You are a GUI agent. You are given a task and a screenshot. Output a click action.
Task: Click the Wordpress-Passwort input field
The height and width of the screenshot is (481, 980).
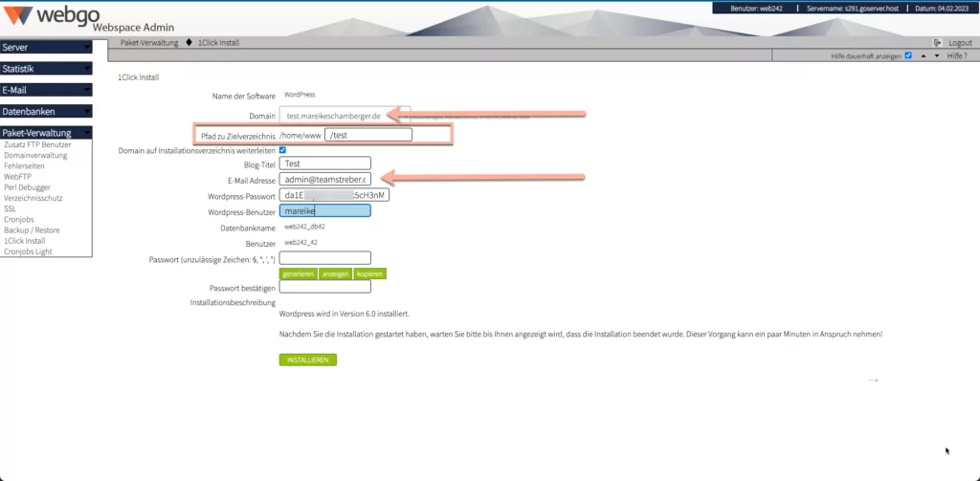[334, 195]
